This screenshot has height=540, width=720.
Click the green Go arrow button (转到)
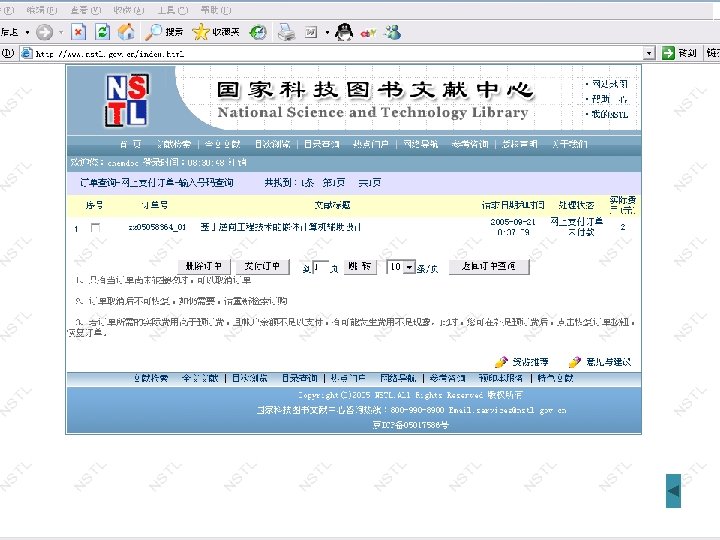click(679, 54)
